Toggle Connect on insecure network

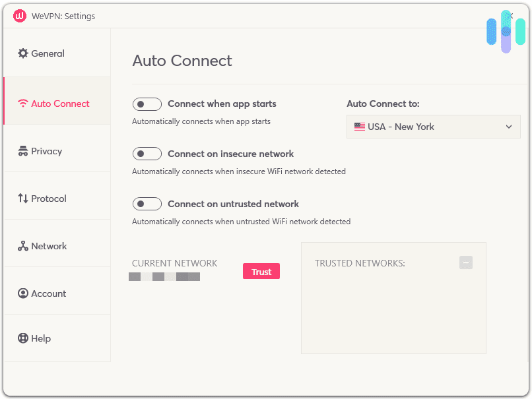coord(147,154)
